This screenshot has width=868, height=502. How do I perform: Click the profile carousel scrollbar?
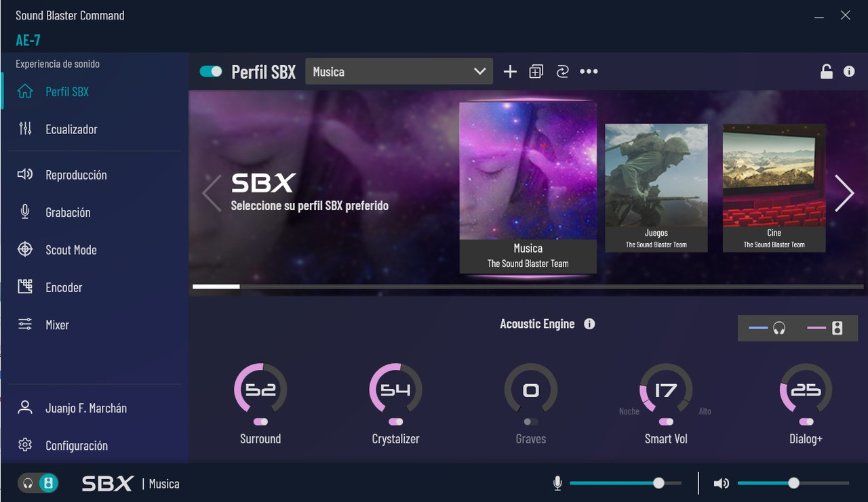click(528, 287)
